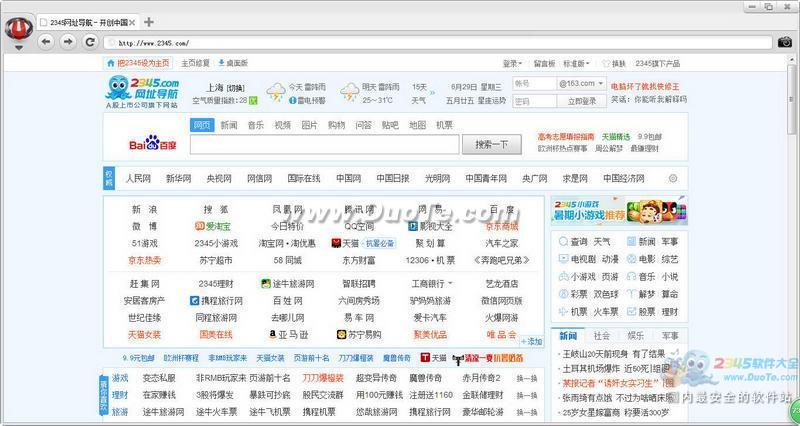800x426 pixels.
Task: Click the URL address bar
Action: click(438, 43)
